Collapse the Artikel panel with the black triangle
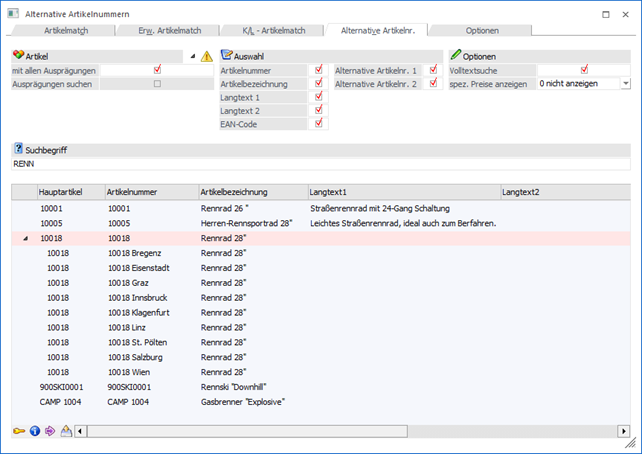642x454 pixels. tap(192, 57)
